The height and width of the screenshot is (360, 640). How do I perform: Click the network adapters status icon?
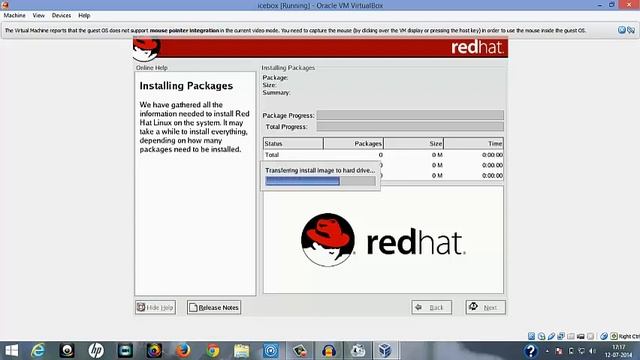(561, 336)
